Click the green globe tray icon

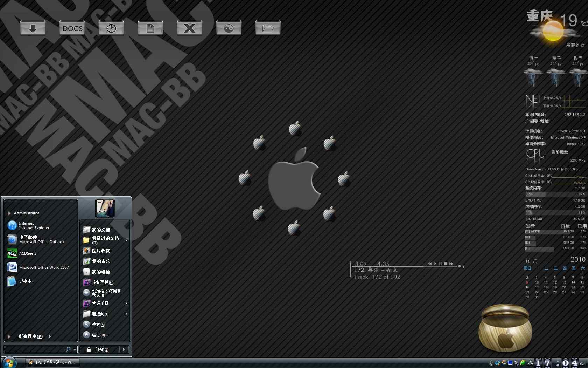523,363
